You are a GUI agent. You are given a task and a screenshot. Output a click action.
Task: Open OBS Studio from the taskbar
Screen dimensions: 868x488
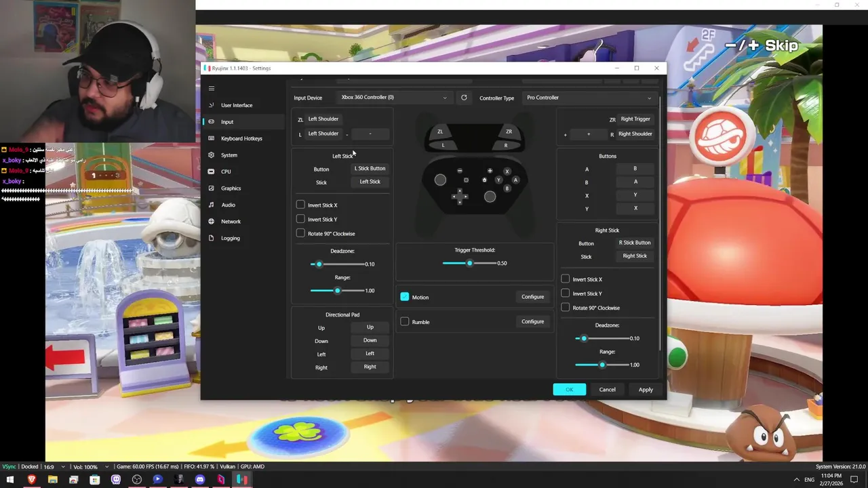137,480
